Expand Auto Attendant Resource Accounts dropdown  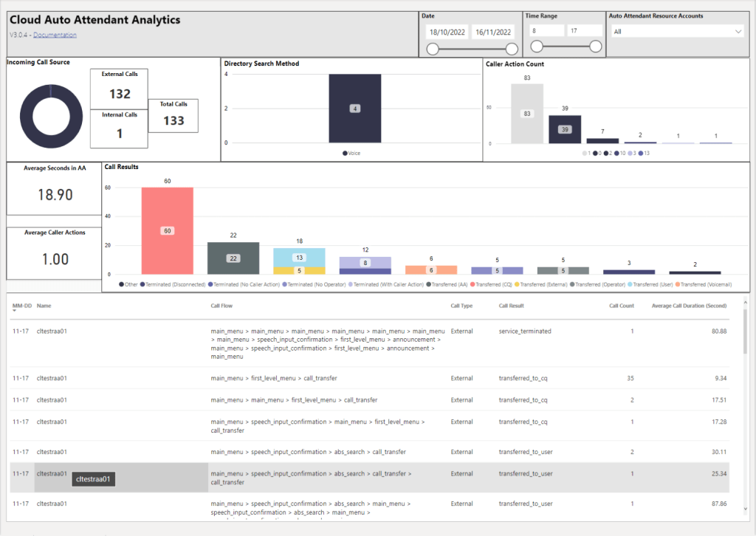tap(738, 32)
